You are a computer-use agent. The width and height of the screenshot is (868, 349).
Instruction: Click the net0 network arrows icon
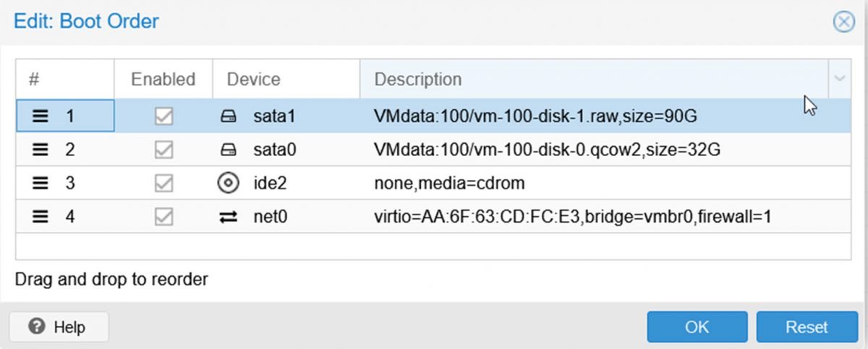pyautogui.click(x=227, y=216)
